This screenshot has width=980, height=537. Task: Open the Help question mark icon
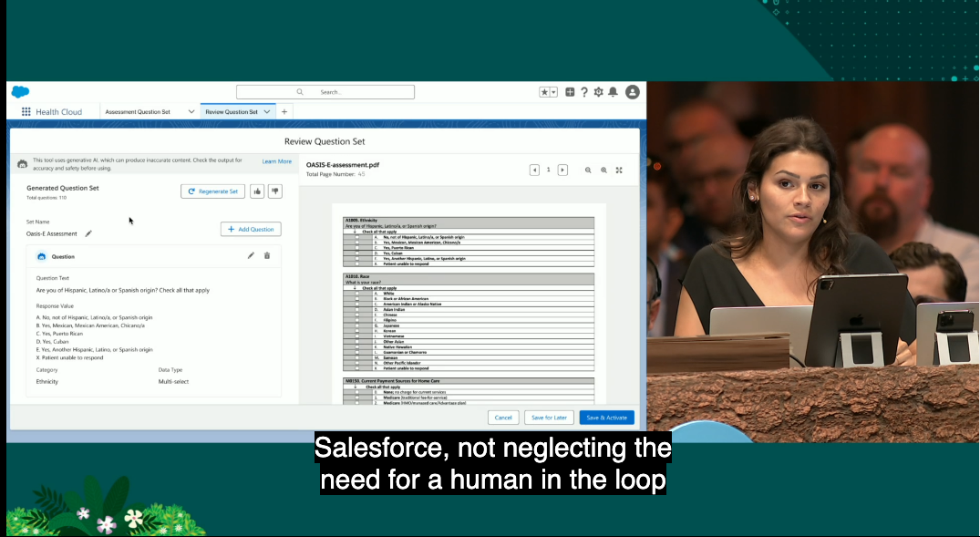coord(584,92)
